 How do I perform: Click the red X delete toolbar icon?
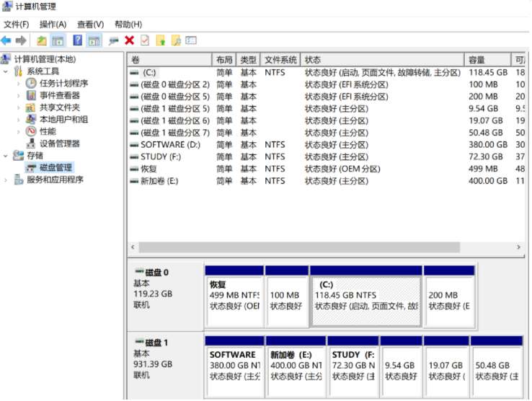point(130,41)
